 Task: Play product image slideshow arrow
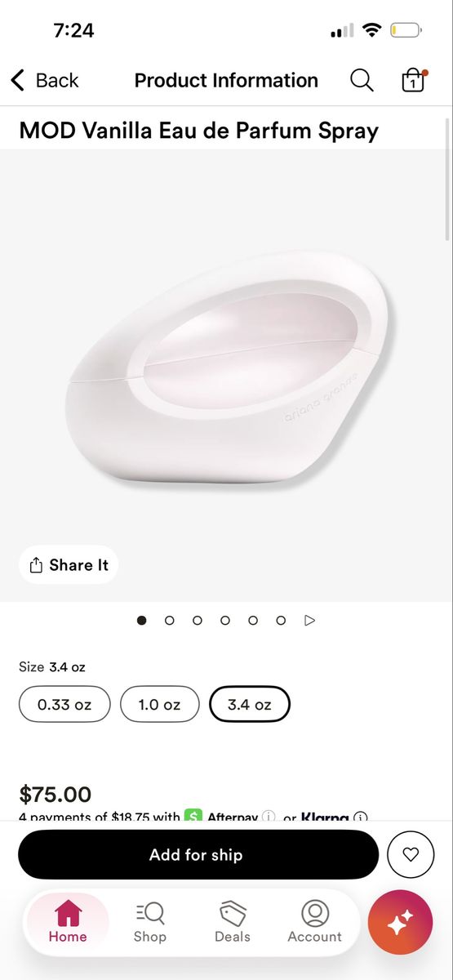(309, 621)
